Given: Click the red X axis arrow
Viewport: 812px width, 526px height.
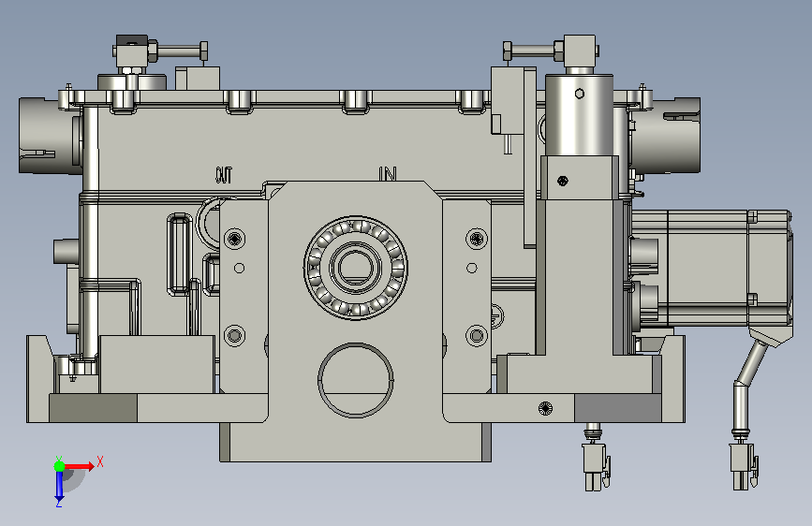Looking at the screenshot, I should coord(79,466).
